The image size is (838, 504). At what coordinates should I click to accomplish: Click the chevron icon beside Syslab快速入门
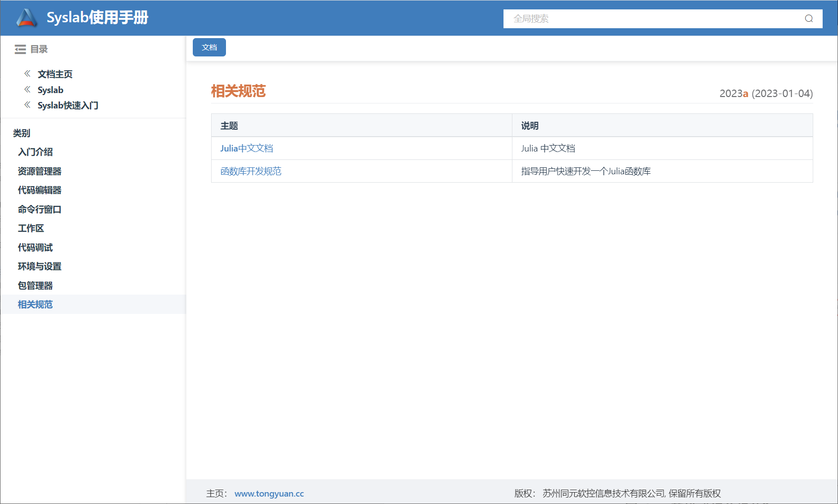pos(28,105)
